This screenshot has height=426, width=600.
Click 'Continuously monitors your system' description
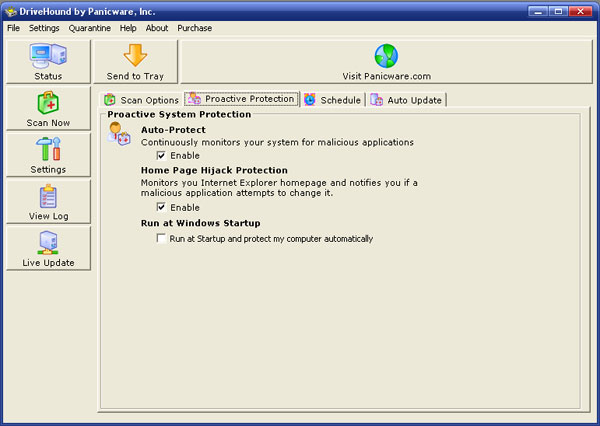coord(277,142)
